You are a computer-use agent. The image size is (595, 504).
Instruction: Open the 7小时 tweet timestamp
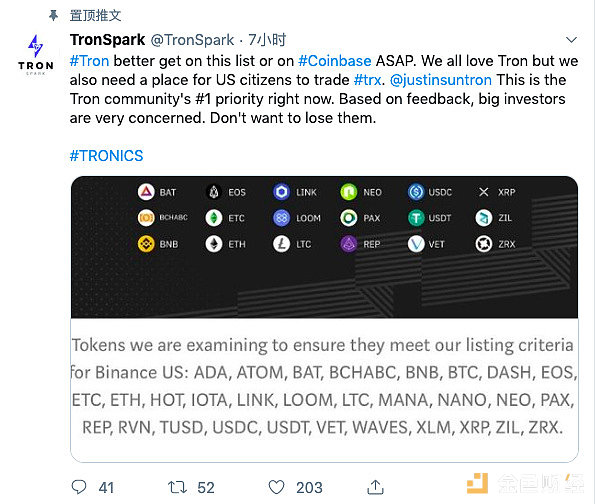(267, 39)
